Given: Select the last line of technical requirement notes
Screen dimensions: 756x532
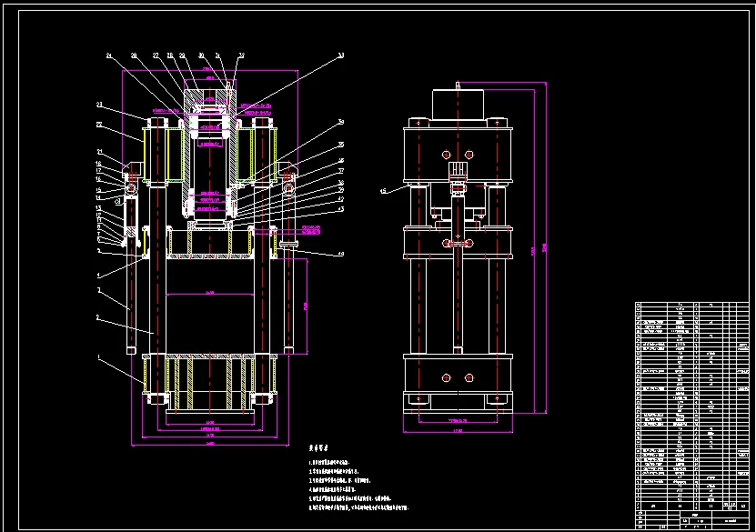Looking at the screenshot, I should (x=358, y=507).
